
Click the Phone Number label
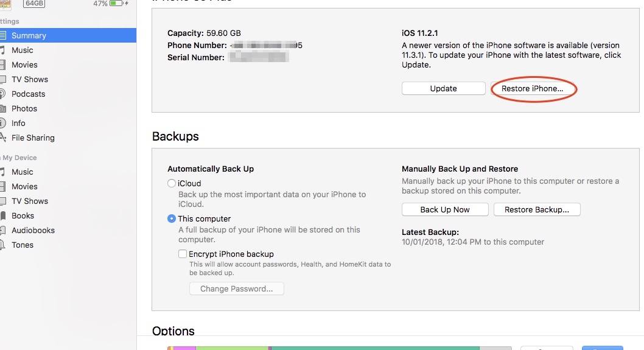pos(197,45)
